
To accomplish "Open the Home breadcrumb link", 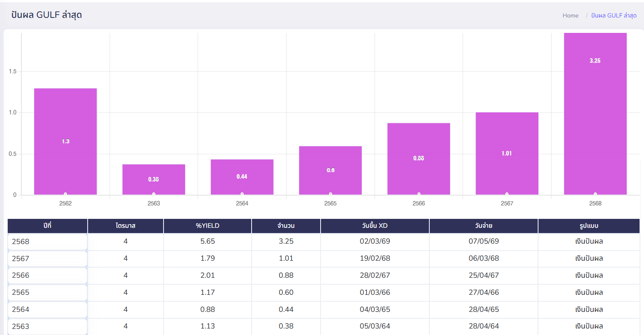I will point(570,15).
